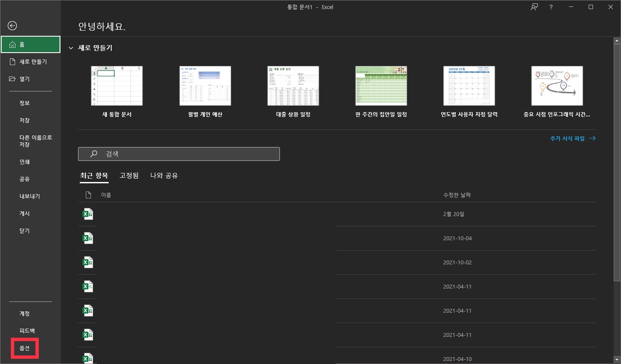
Task: Switch to the 최근 항목 tab
Action: 94,176
